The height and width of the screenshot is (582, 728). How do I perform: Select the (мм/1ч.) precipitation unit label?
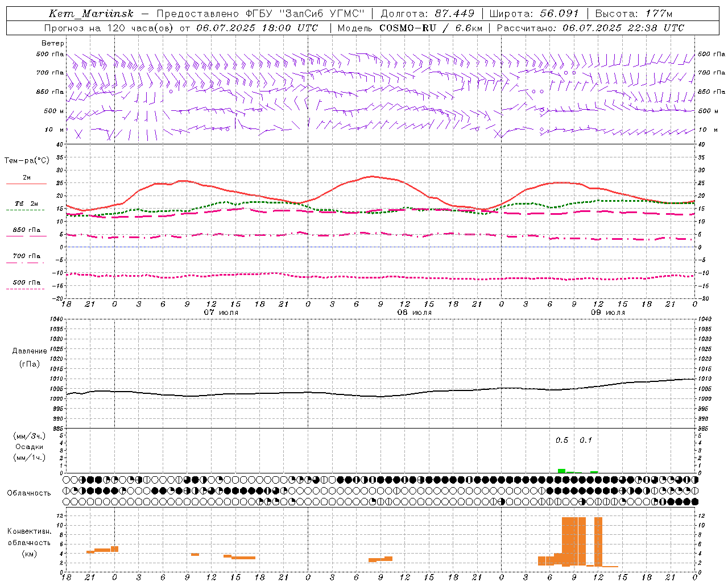tap(29, 458)
